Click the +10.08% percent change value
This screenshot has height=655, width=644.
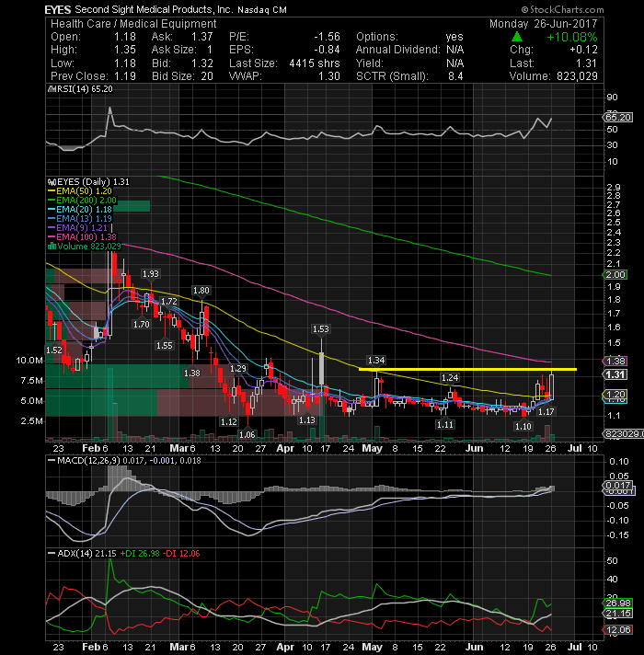pos(571,37)
